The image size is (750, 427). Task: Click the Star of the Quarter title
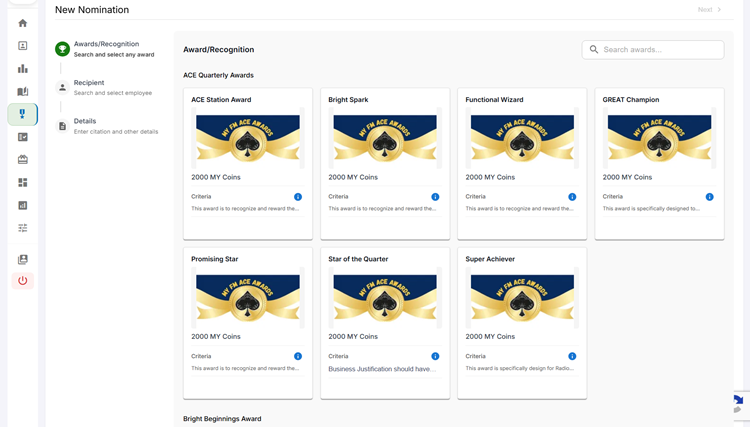pos(358,259)
